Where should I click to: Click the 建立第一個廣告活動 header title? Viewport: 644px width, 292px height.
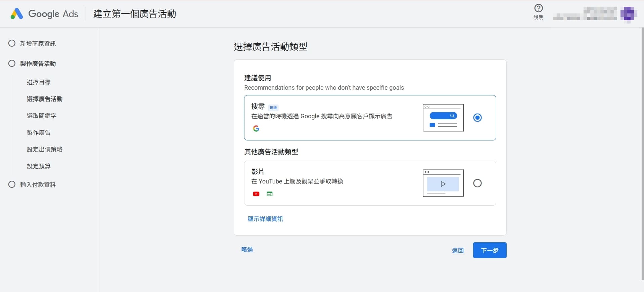[135, 14]
